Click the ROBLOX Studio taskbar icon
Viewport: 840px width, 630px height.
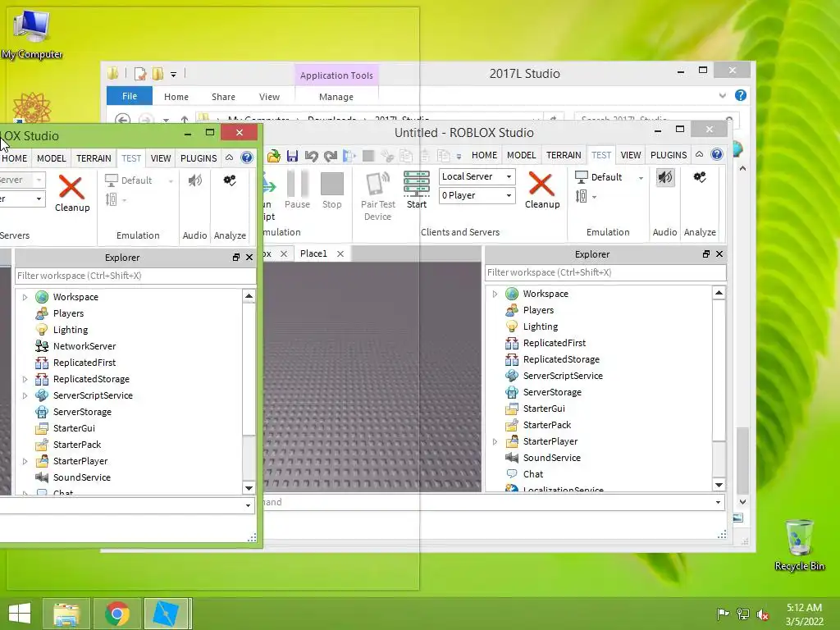click(x=167, y=614)
